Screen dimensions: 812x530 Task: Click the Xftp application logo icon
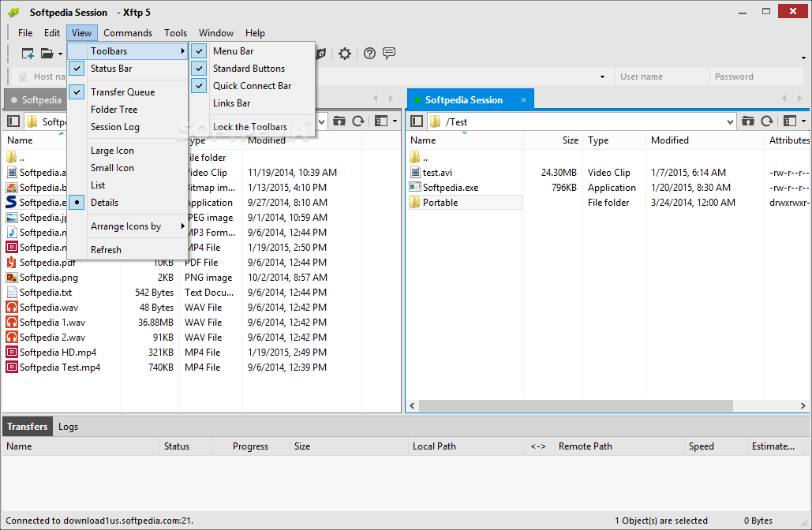[x=13, y=12]
